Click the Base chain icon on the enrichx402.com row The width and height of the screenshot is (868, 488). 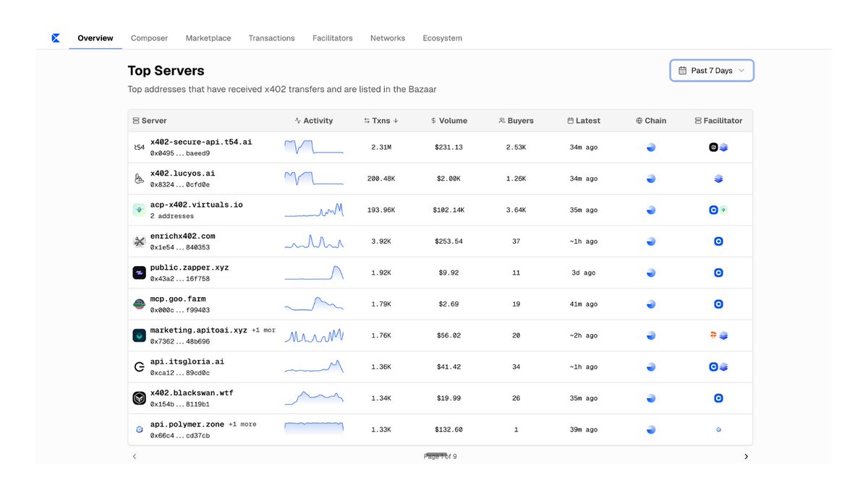(x=650, y=241)
